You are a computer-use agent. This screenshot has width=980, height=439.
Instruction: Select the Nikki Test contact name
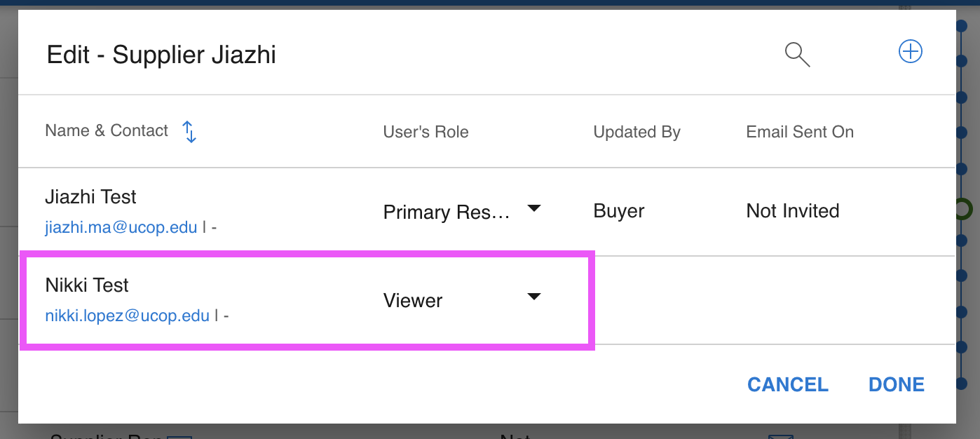[87, 285]
